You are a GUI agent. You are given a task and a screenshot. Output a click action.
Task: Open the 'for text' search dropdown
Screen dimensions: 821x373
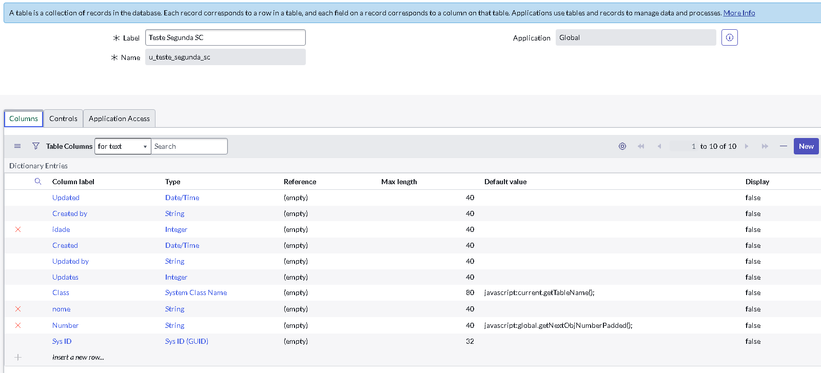123,146
